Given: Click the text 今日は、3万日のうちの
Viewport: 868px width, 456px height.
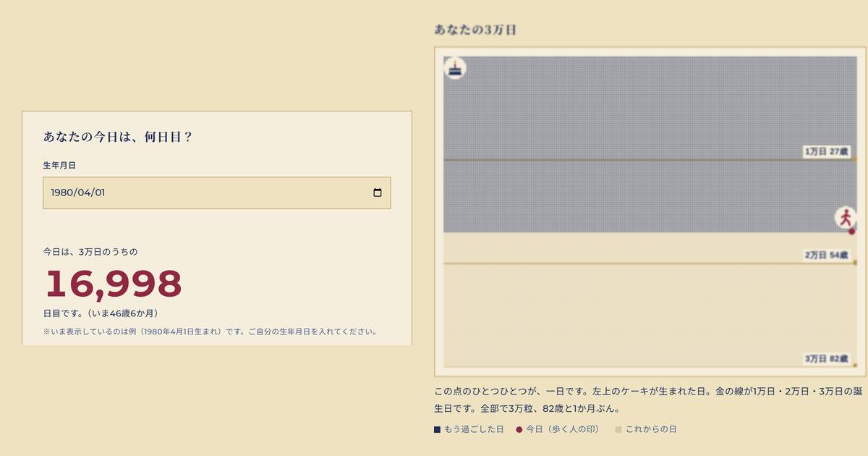Looking at the screenshot, I should click(x=90, y=252).
